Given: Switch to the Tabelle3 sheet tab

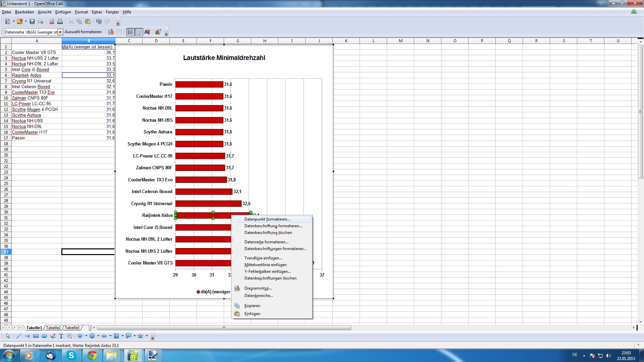Looking at the screenshot, I should (72, 328).
